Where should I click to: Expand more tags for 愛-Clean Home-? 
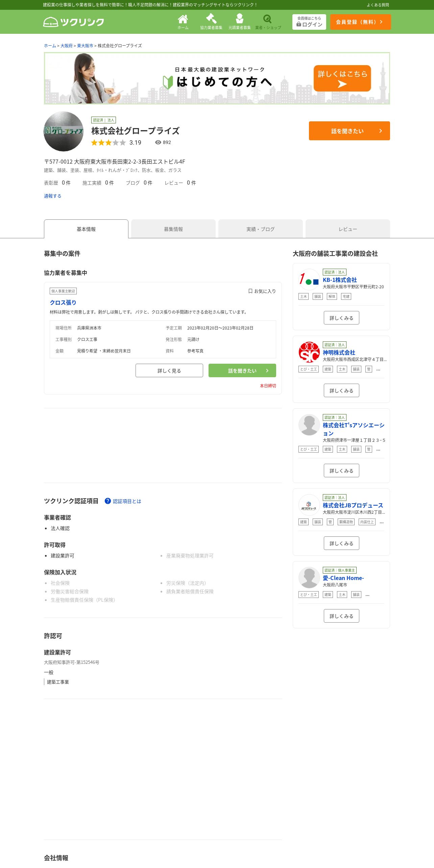(367, 595)
